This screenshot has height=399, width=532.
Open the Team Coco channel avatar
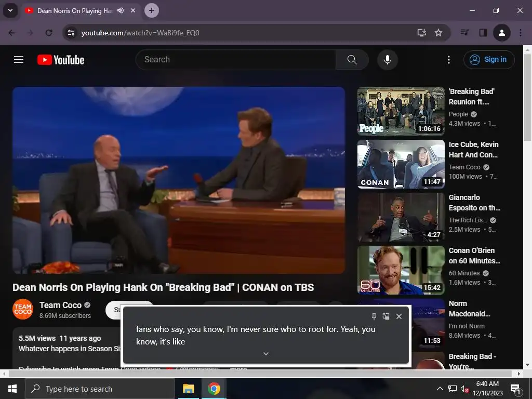[23, 309]
